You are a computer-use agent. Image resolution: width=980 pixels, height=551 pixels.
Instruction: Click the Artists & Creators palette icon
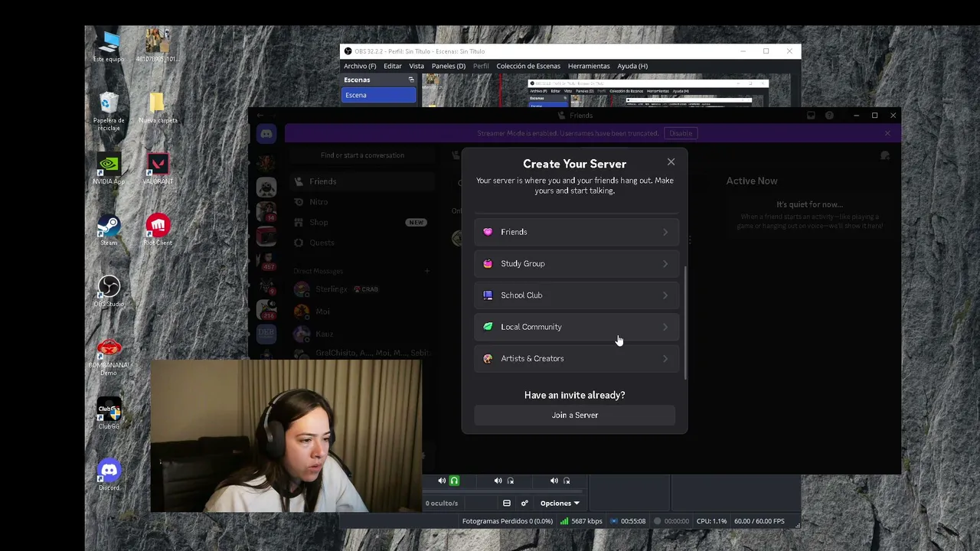[488, 358]
